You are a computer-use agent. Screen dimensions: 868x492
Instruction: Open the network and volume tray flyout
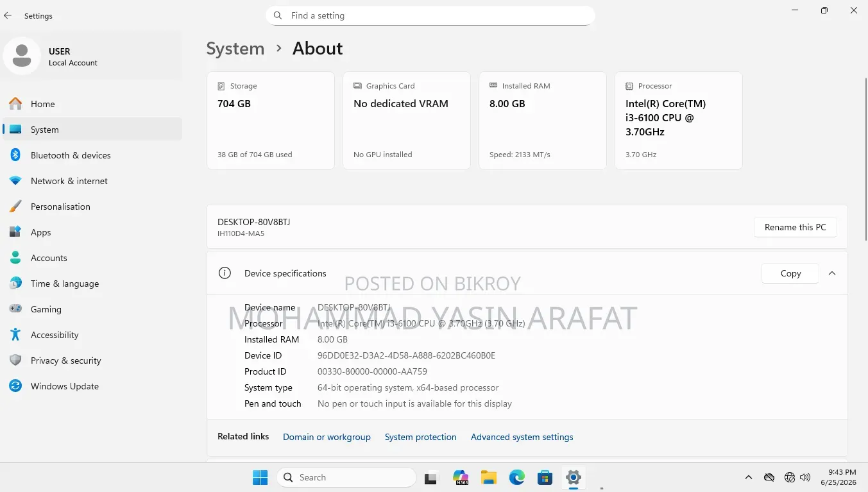click(799, 477)
